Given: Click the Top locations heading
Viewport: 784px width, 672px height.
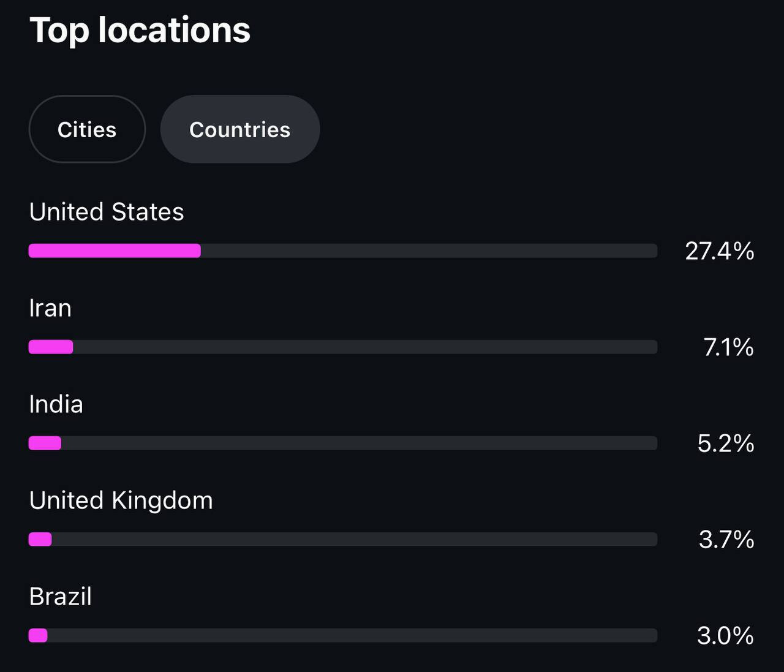Looking at the screenshot, I should tap(140, 31).
